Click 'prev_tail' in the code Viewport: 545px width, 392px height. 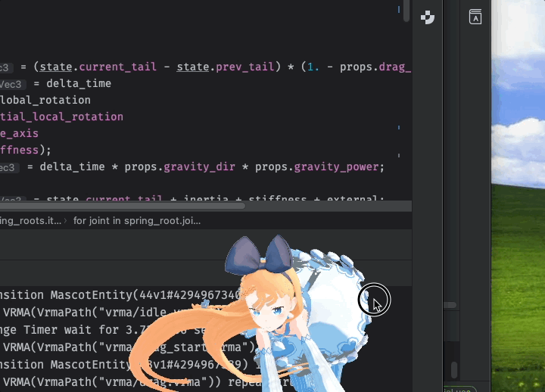244,67
